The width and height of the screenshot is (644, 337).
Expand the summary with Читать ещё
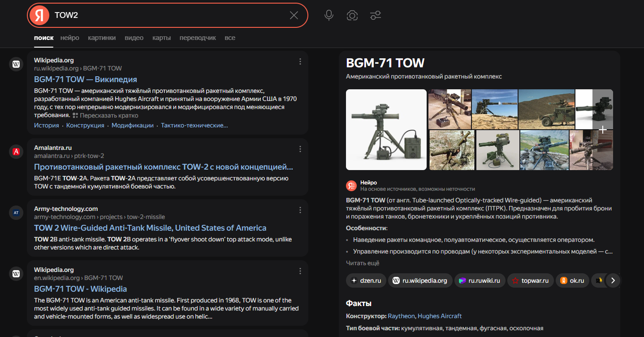point(363,263)
